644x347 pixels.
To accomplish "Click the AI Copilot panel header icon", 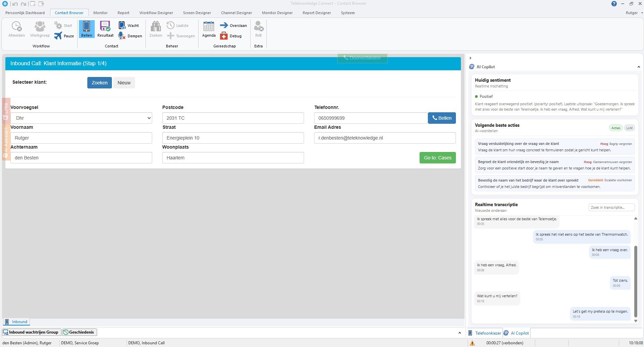I will pyautogui.click(x=472, y=67).
